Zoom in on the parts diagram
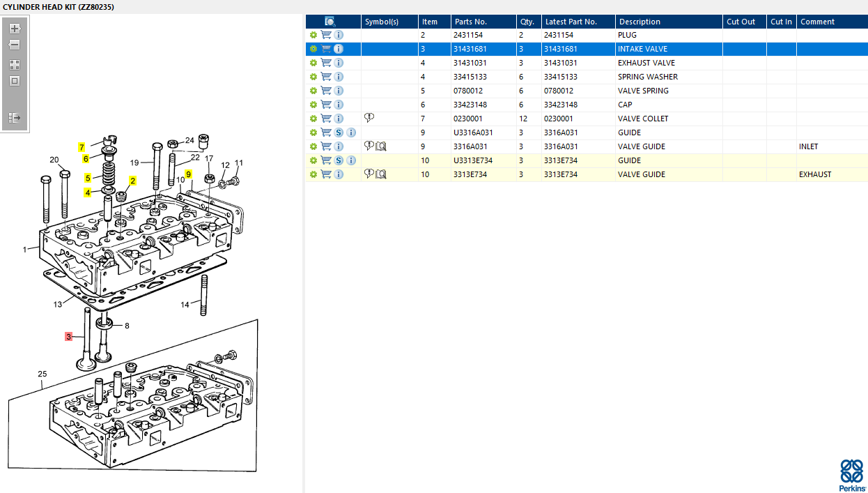The image size is (868, 493). [x=15, y=29]
